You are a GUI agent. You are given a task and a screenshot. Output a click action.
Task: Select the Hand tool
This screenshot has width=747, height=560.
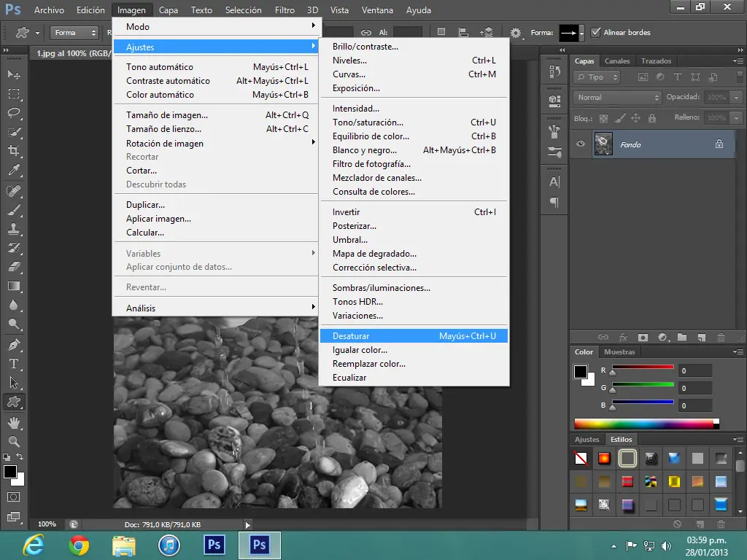click(x=14, y=422)
